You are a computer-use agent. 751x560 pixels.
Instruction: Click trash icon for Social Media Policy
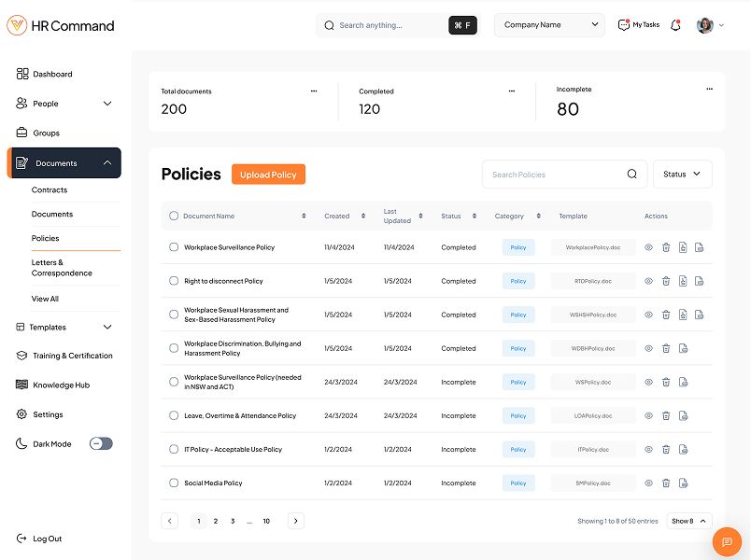click(666, 483)
